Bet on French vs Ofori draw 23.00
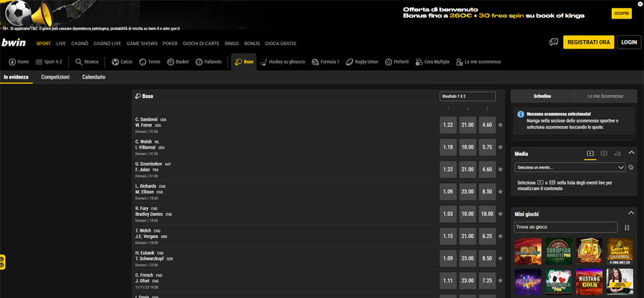The image size is (644, 298). 468,280
